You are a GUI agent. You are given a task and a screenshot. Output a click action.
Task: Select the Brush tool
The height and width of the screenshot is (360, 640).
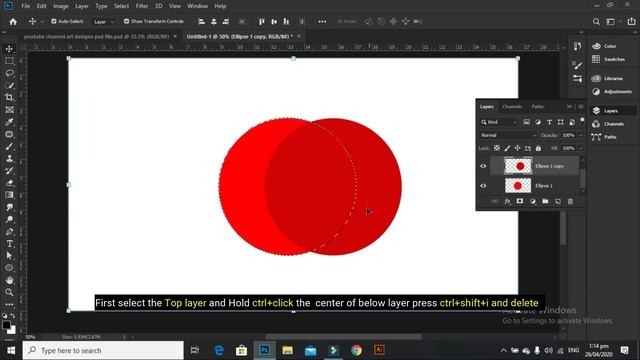click(x=9, y=147)
